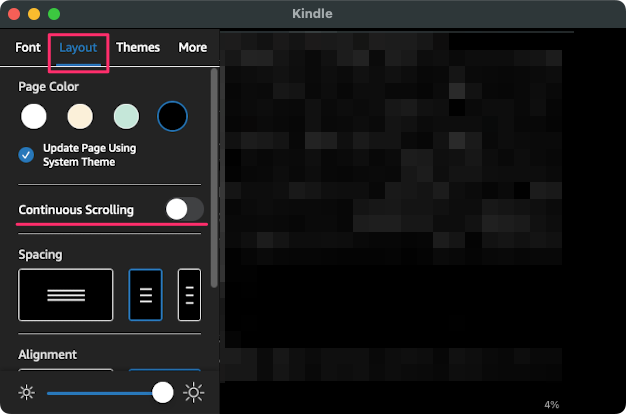
Task: Click the low brightness sun icon
Action: 27,392
